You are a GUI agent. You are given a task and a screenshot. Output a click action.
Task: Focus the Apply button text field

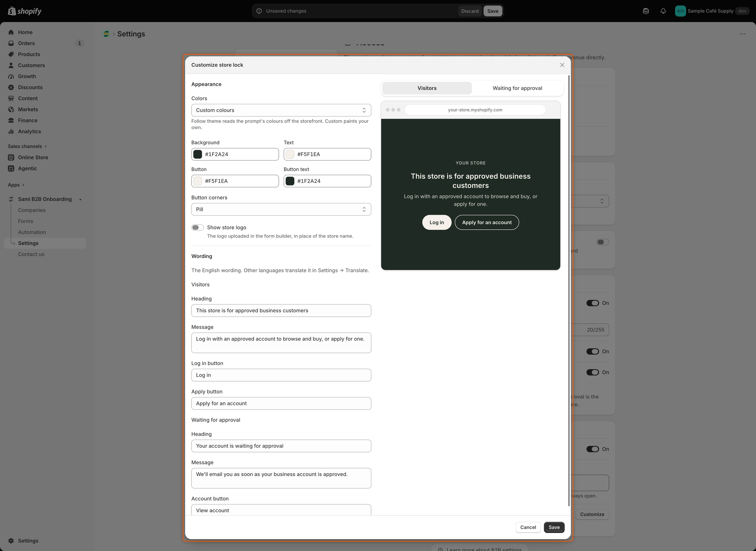point(281,403)
